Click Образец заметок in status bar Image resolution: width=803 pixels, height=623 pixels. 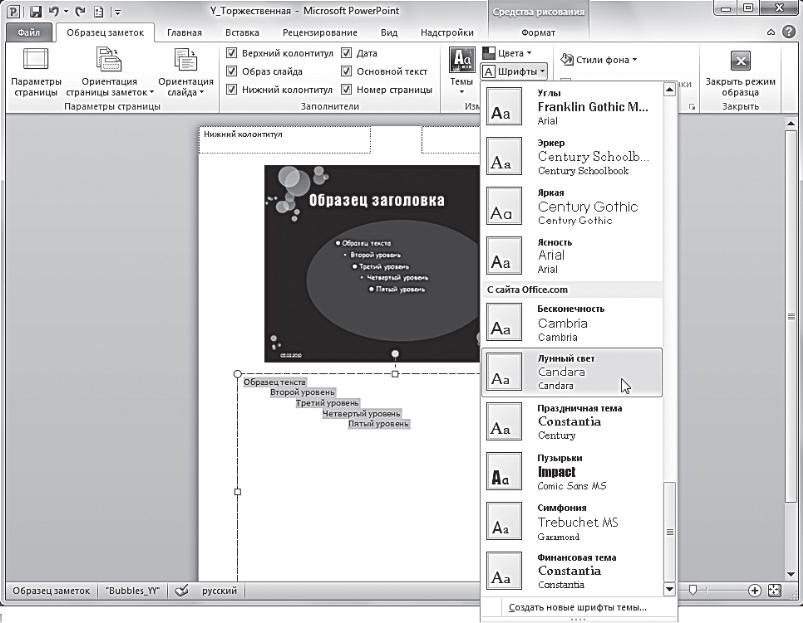[51, 590]
